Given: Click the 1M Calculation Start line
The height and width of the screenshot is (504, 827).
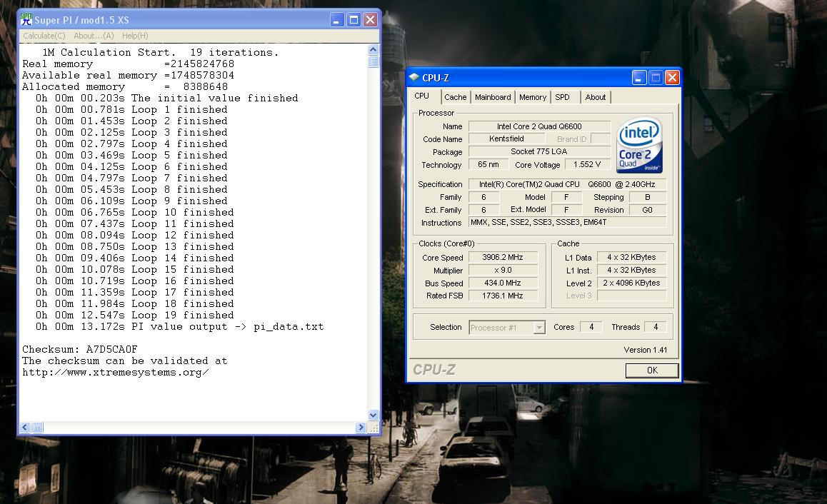Looking at the screenshot, I should (x=161, y=52).
